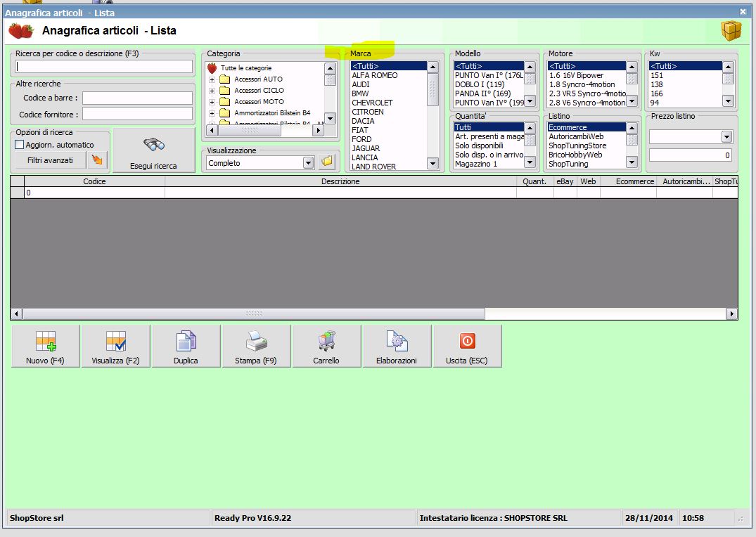Click the Quant. column header
Image resolution: width=756 pixels, height=537 pixels.
[x=534, y=181]
